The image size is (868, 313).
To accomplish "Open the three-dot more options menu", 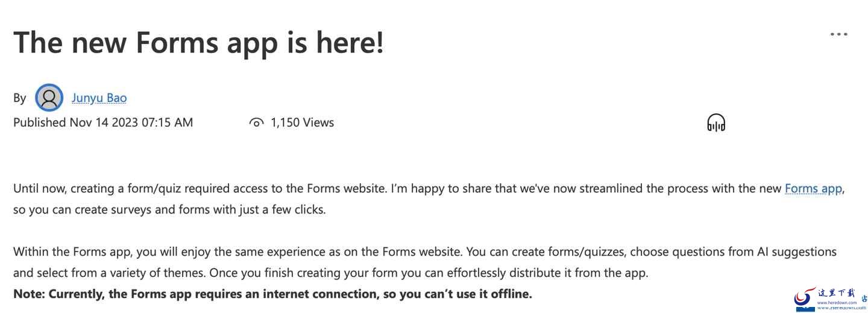I will pyautogui.click(x=838, y=34).
